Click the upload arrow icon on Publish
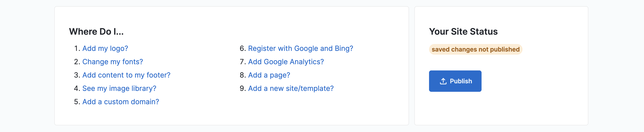 pyautogui.click(x=443, y=81)
